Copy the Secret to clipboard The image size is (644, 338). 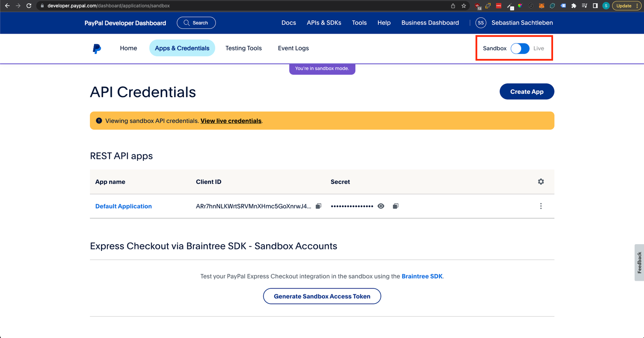(395, 206)
